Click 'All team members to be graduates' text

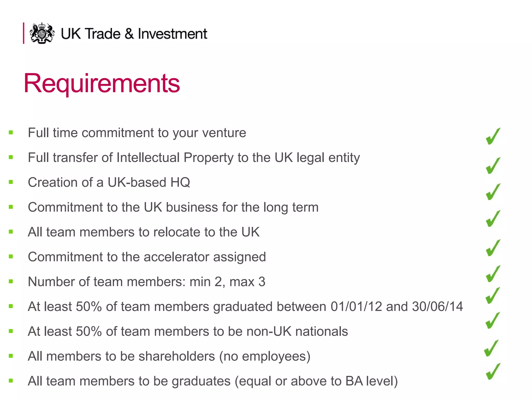coord(213,381)
